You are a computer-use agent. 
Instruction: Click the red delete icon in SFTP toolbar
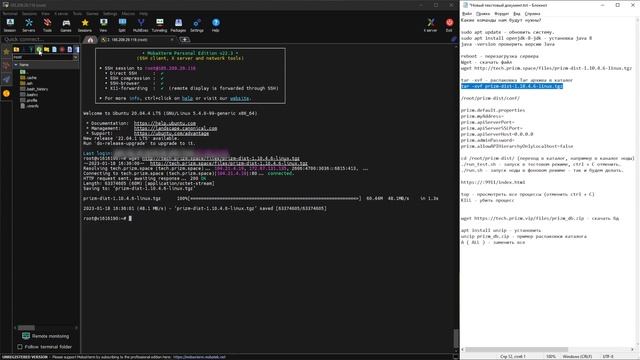click(62, 50)
